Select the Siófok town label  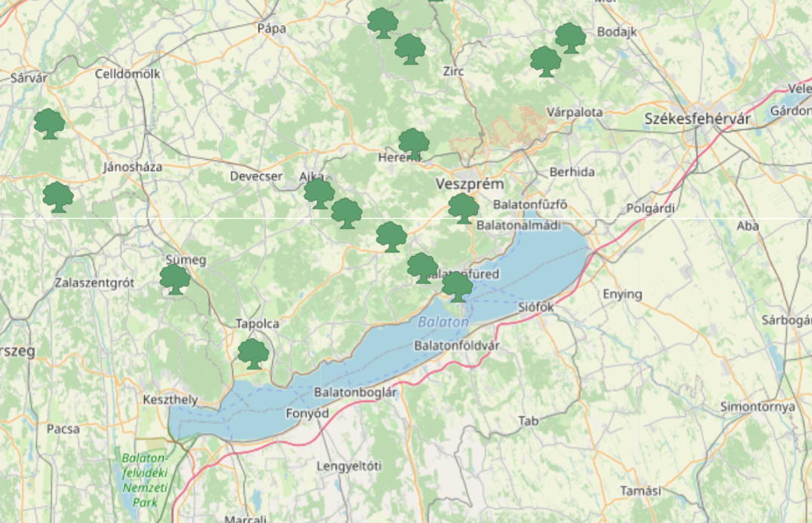536,307
